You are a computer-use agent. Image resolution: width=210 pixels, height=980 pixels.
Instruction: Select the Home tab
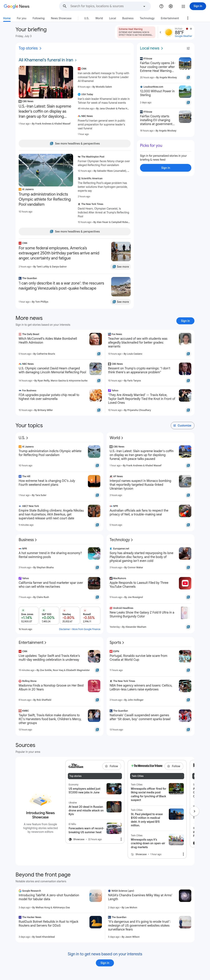(x=7, y=18)
